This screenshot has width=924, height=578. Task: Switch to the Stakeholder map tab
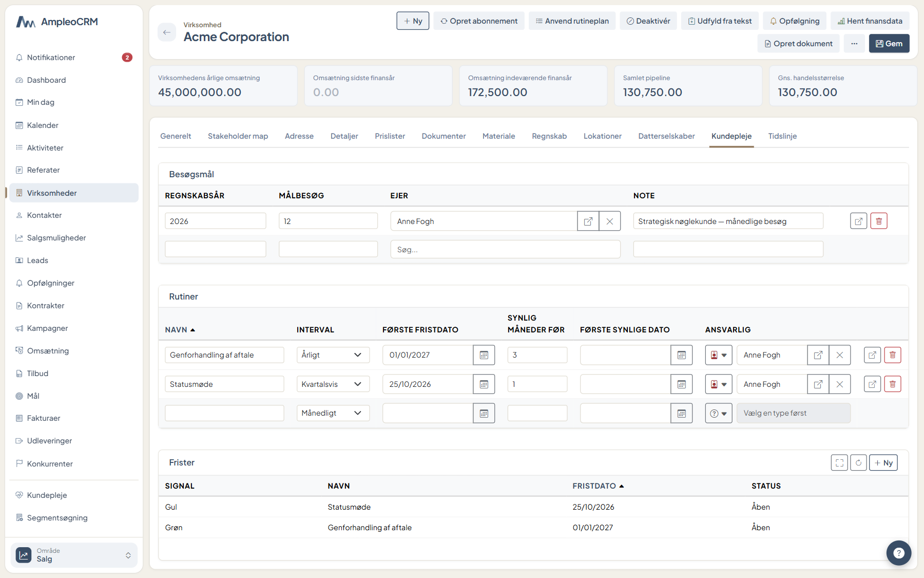tap(238, 136)
